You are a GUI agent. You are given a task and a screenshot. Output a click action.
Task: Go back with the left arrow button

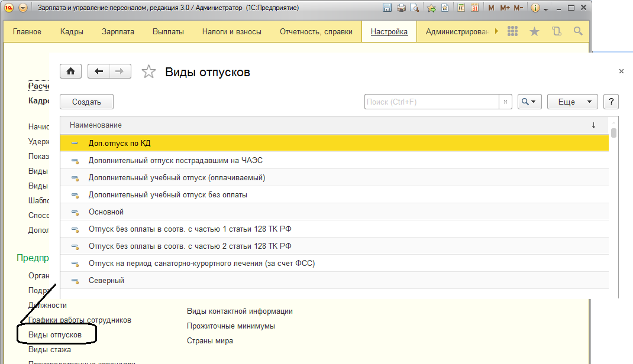[x=99, y=71]
